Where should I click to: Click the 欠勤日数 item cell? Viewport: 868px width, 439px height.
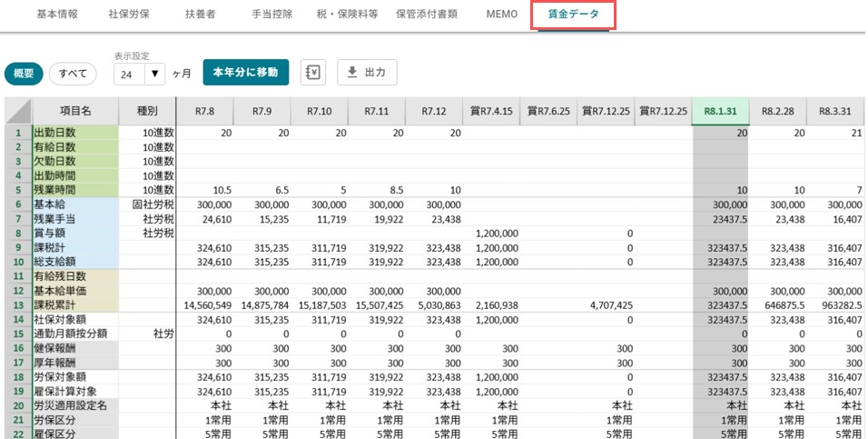pos(75,162)
